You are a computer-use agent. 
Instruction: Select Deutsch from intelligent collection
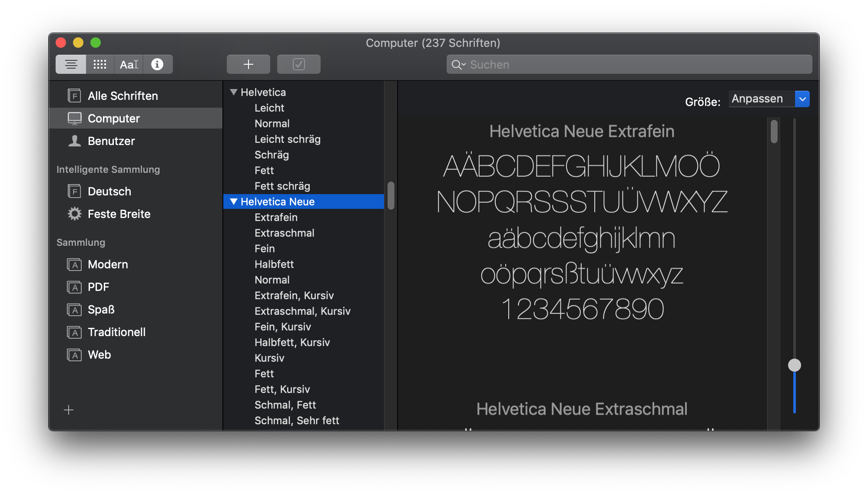click(x=110, y=192)
